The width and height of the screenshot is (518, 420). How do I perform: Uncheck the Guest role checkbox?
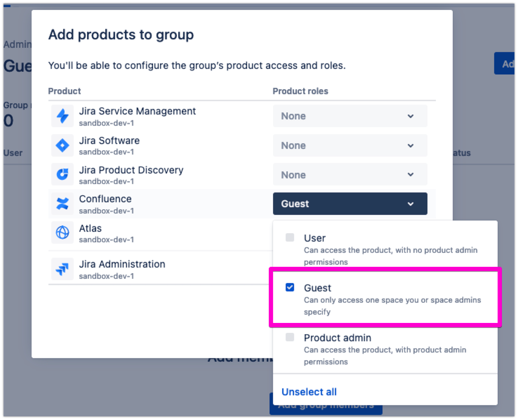click(290, 288)
